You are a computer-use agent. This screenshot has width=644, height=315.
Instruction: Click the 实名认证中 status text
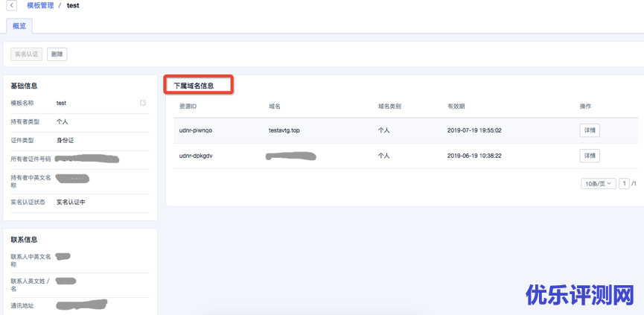(x=71, y=202)
